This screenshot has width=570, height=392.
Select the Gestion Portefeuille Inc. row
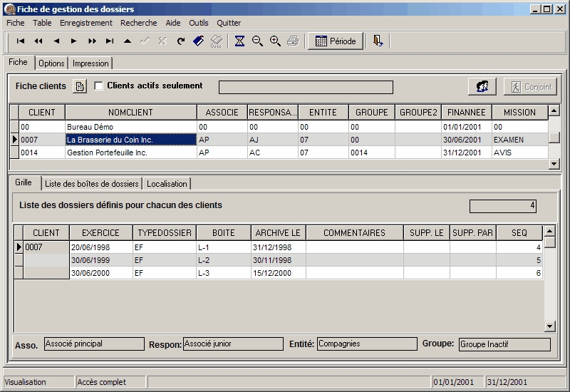tap(130, 153)
